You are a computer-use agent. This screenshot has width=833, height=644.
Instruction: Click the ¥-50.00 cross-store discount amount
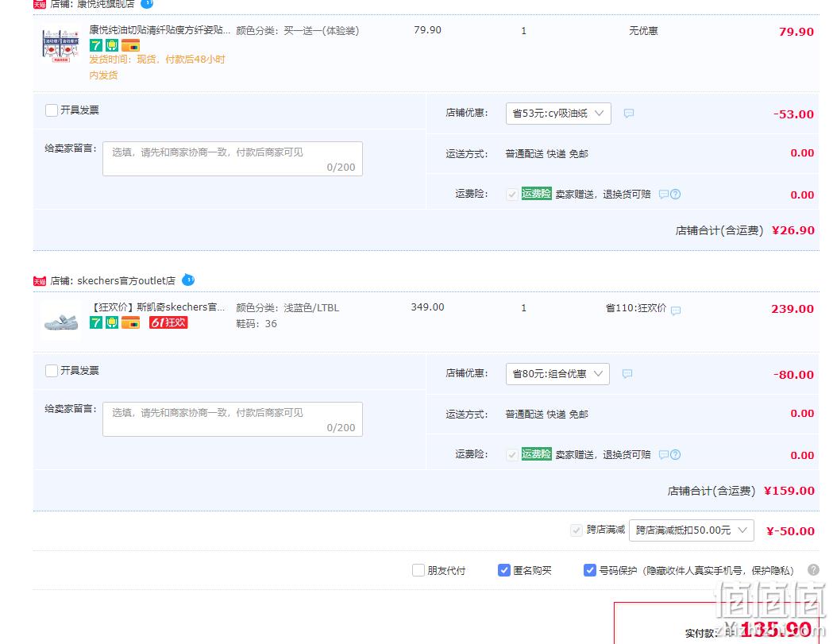tap(790, 530)
